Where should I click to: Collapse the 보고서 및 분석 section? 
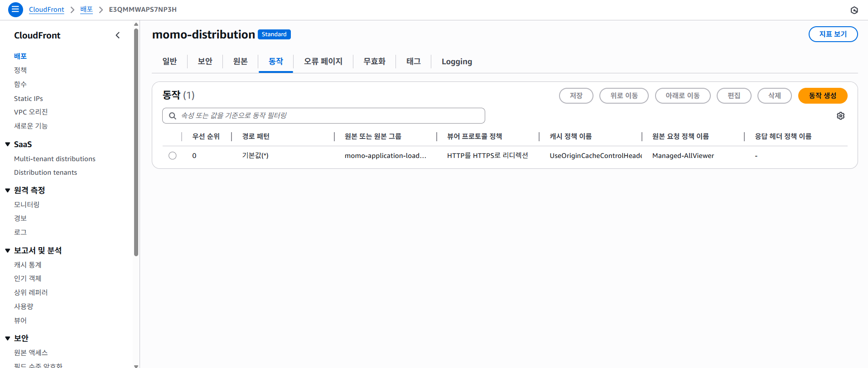point(8,250)
